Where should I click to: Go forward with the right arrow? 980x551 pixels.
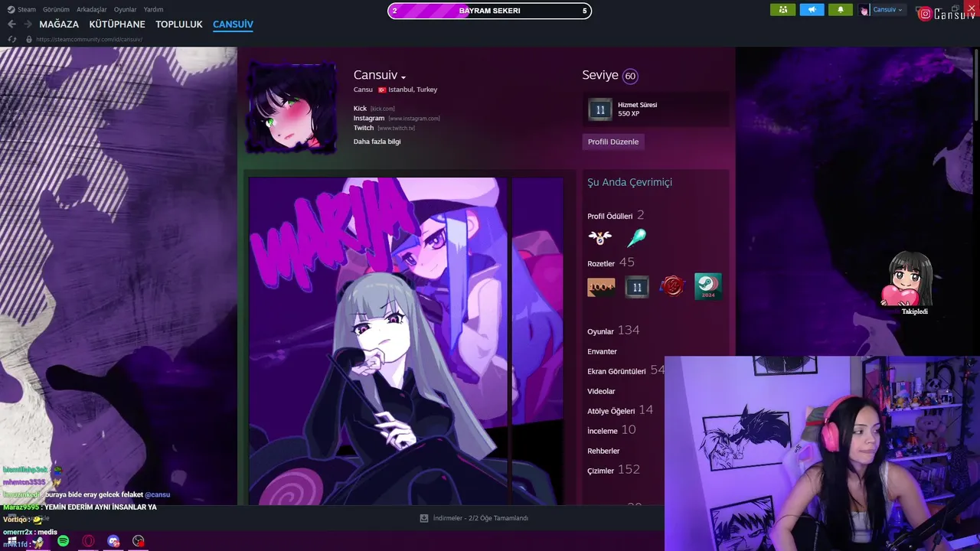pos(28,24)
